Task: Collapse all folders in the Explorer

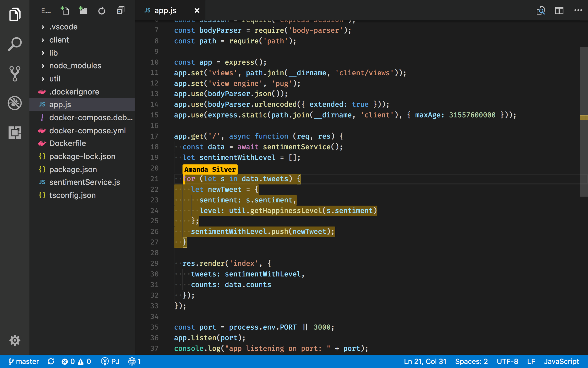Action: point(120,10)
